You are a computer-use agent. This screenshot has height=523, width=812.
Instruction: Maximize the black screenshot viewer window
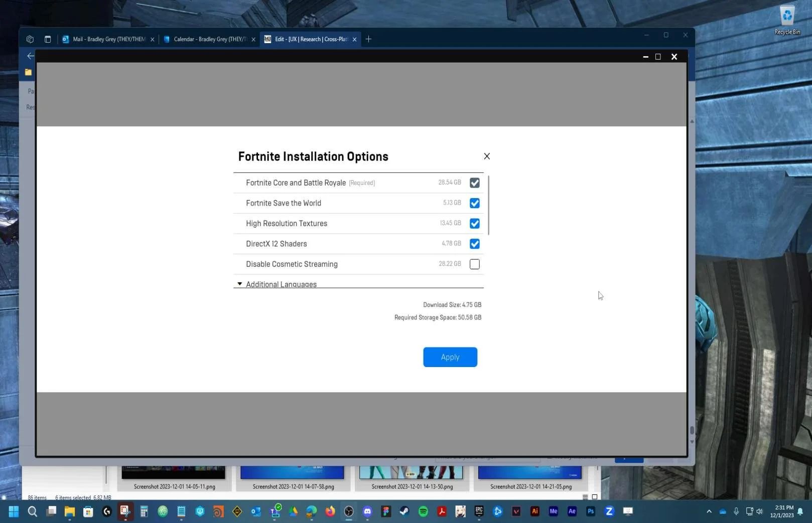click(x=658, y=57)
